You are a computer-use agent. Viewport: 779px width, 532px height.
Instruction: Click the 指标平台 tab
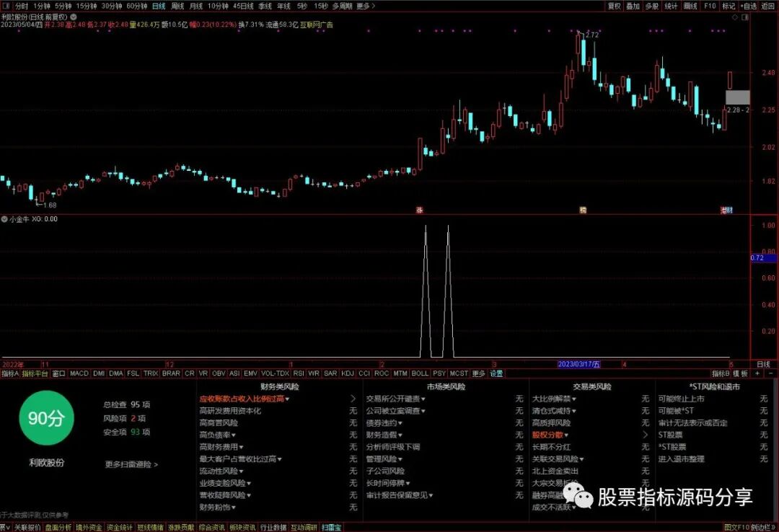[x=35, y=373]
